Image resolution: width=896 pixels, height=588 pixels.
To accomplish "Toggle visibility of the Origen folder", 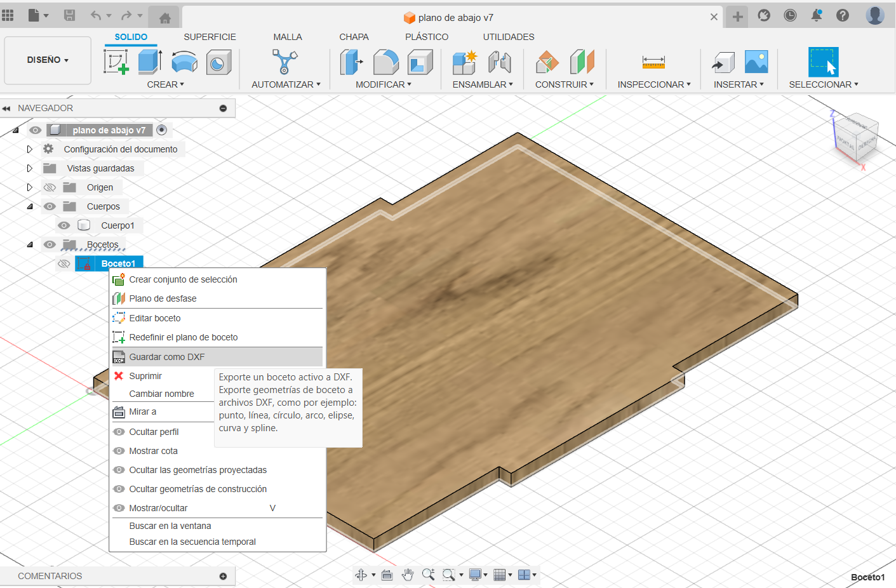I will point(50,187).
